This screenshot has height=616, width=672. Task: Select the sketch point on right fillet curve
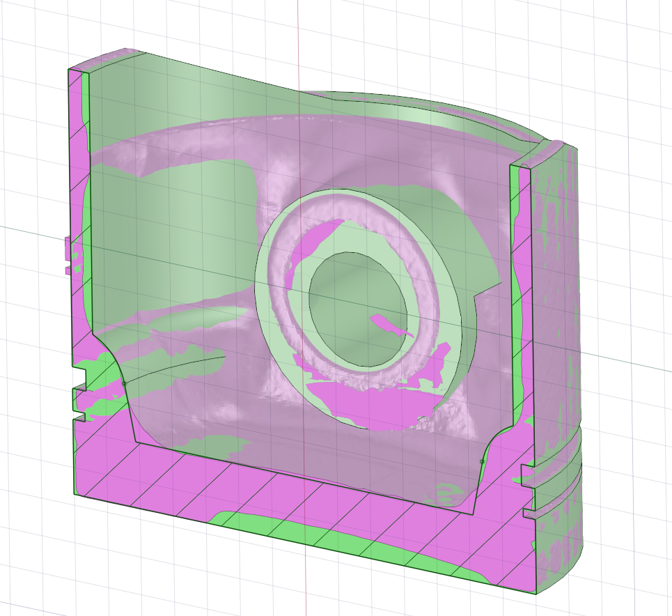(x=482, y=461)
